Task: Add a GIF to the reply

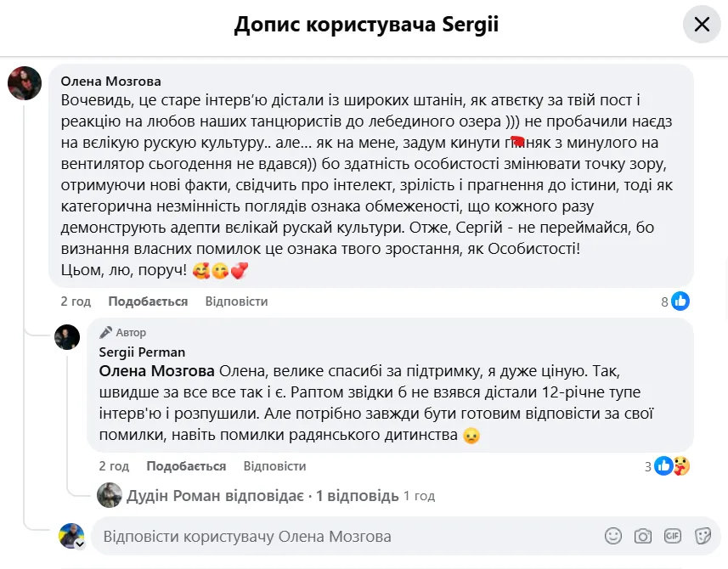Action: (673, 536)
